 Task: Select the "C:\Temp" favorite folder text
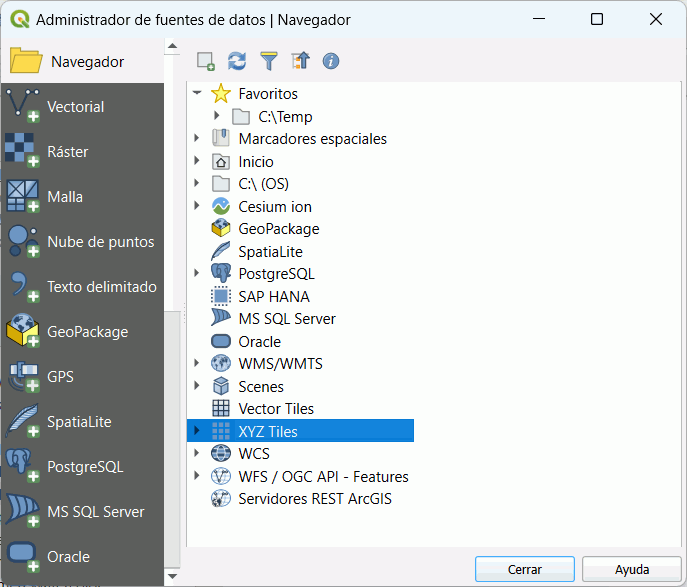click(x=285, y=117)
